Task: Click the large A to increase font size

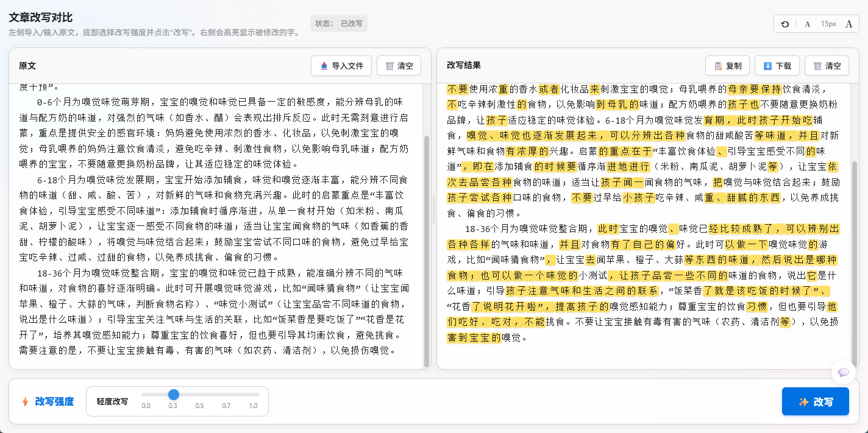Action: 849,24
